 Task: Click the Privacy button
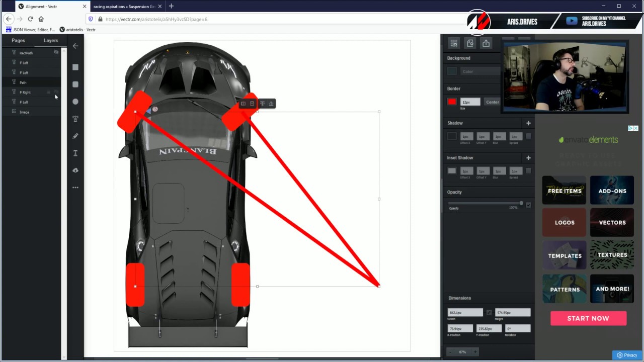[x=627, y=355]
